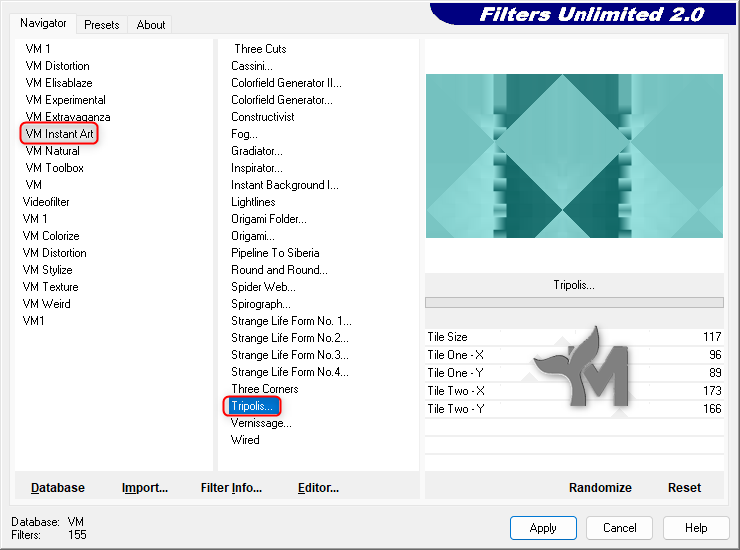The height and width of the screenshot is (550, 740).
Task: Choose the Three Corners filter
Action: (265, 389)
